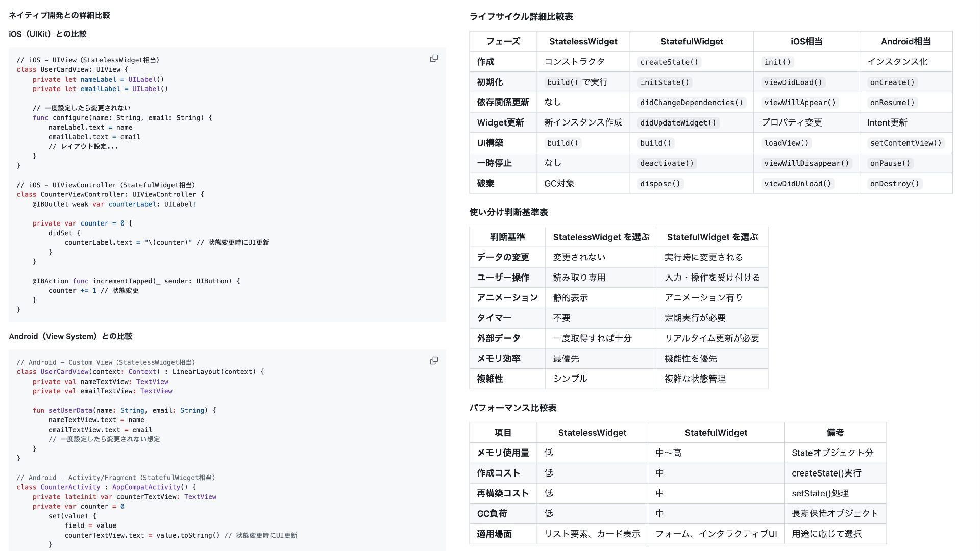Copy the Android View System code block

pyautogui.click(x=434, y=361)
